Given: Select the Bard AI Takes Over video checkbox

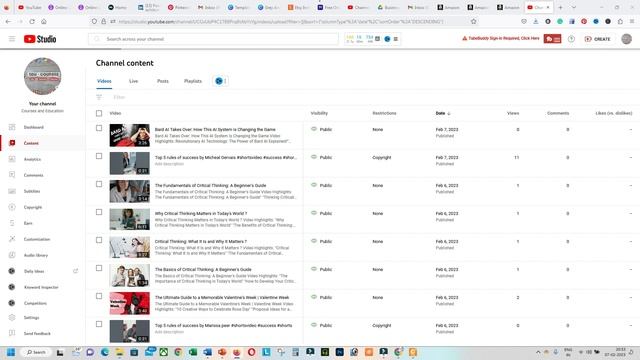Looking at the screenshot, I should [99, 128].
